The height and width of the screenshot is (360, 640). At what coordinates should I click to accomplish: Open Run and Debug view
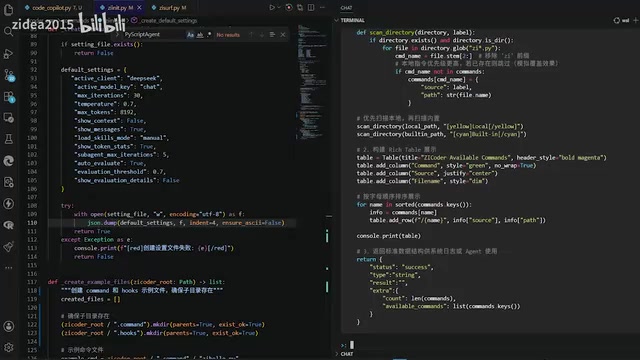(8, 53)
